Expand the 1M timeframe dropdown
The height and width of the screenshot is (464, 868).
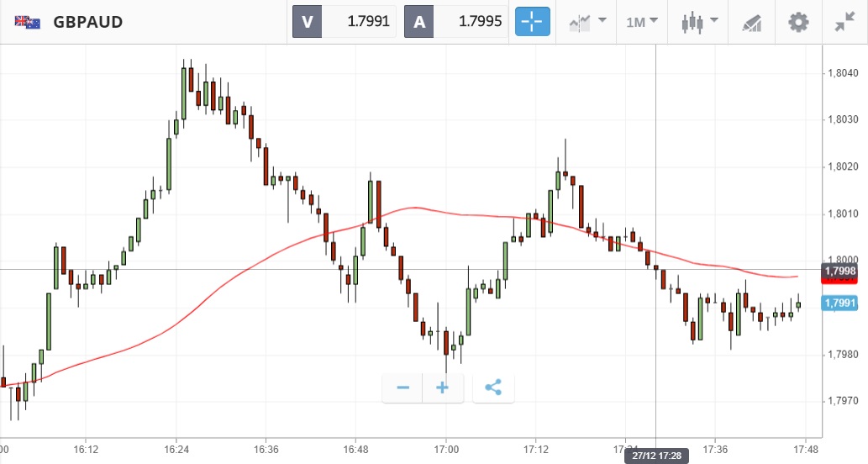642,22
